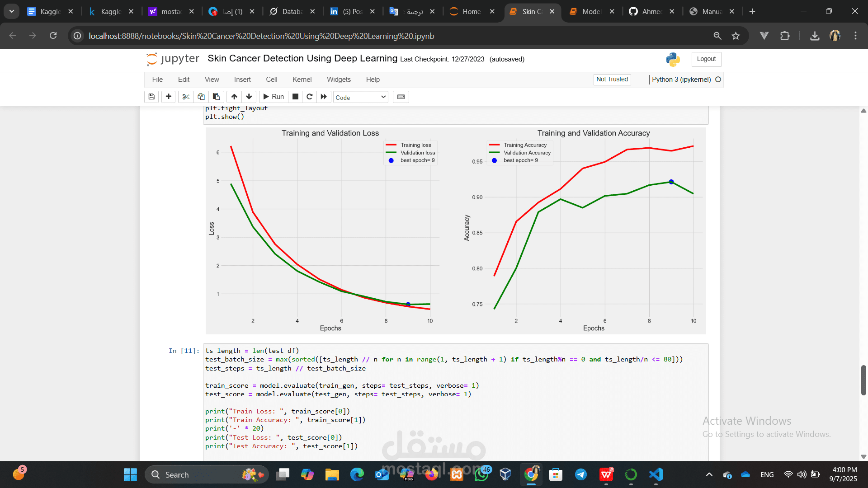Select the In [11]: cell prompt
868x488 pixels.
pos(184,351)
